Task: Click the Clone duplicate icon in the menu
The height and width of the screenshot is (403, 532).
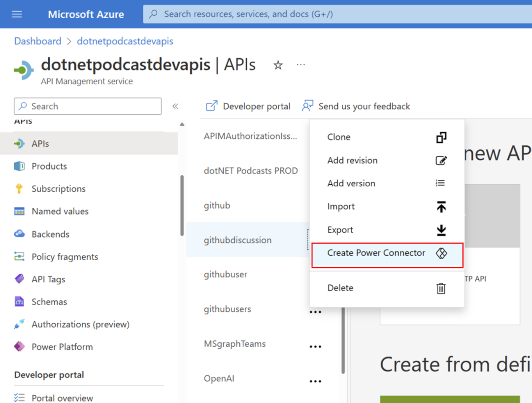Action: pyautogui.click(x=441, y=137)
